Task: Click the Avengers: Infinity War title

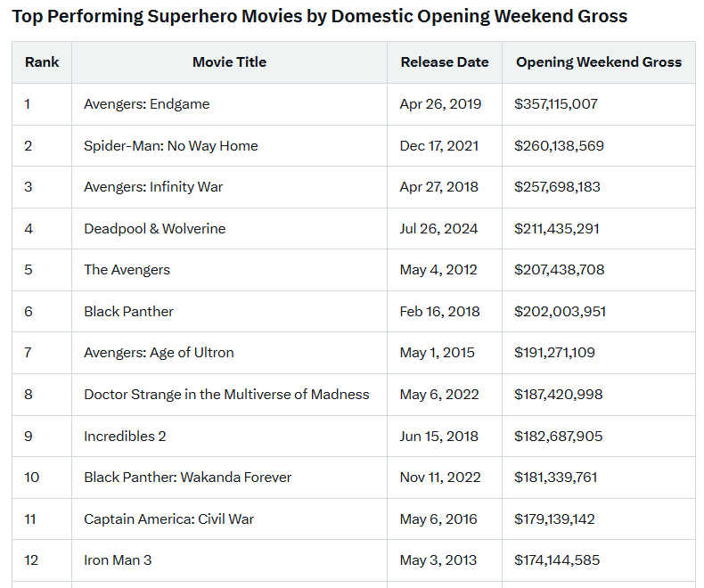Action: point(153,187)
